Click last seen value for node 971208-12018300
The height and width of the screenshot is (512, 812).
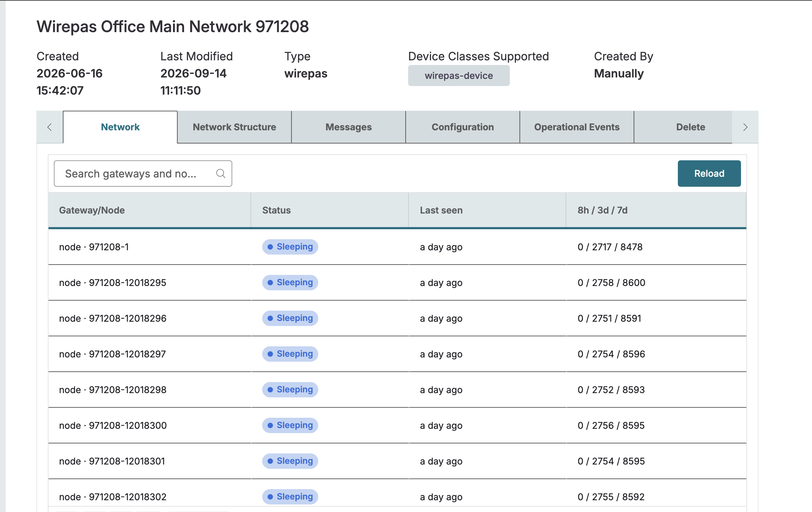(441, 426)
